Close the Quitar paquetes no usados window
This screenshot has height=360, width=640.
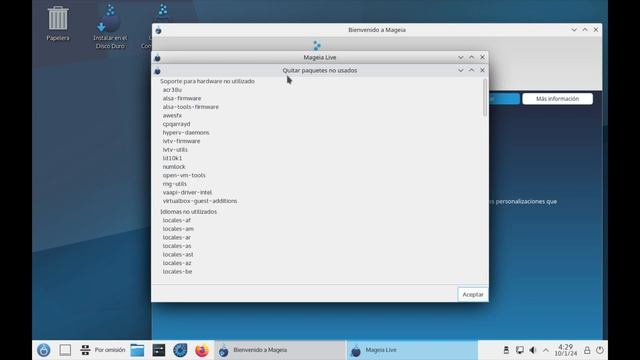(x=482, y=70)
